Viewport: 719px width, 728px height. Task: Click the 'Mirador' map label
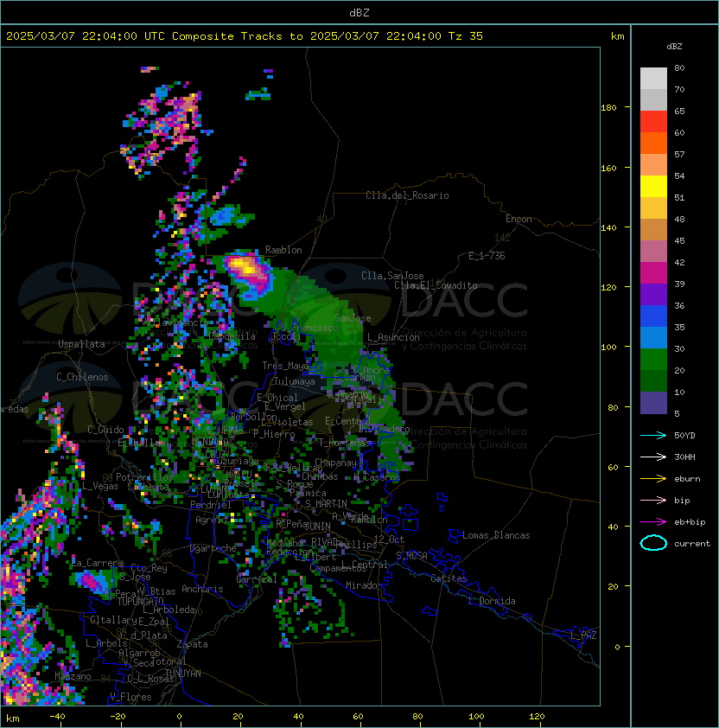click(365, 585)
